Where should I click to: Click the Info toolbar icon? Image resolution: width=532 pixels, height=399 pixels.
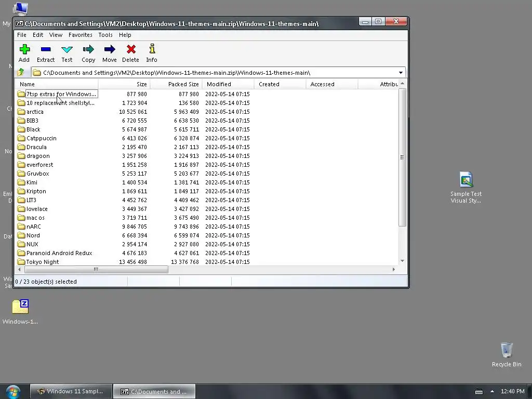[152, 49]
